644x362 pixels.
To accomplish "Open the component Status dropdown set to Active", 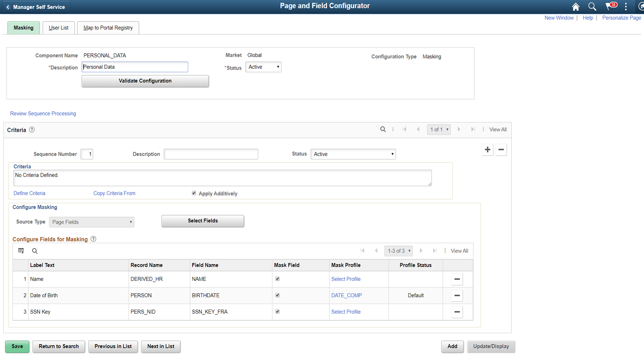I will pyautogui.click(x=263, y=67).
